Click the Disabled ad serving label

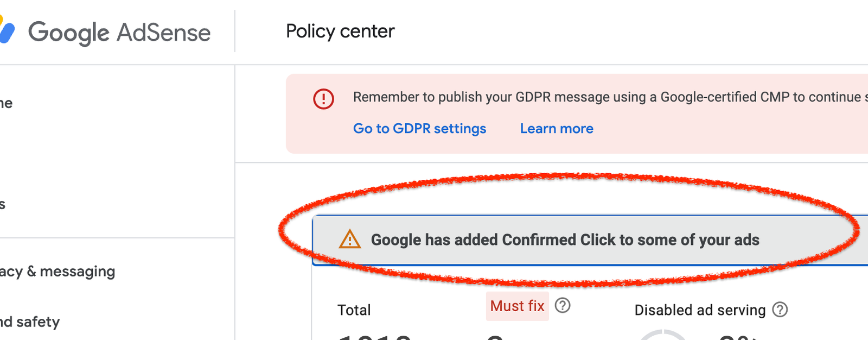pos(700,310)
